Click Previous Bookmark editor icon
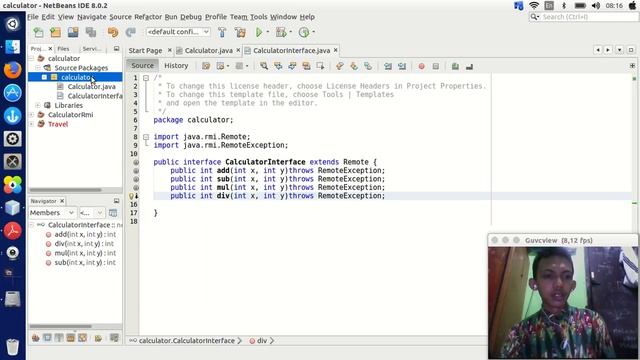 340,66
